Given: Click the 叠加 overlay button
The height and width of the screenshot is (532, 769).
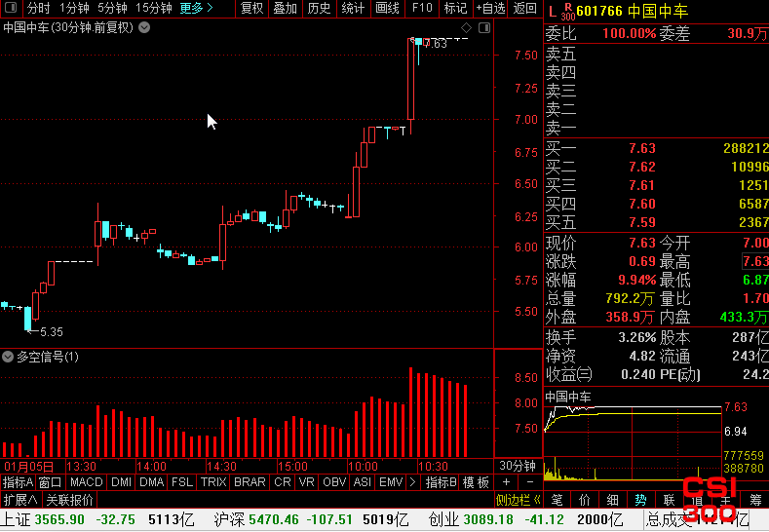Looking at the screenshot, I should pyautogui.click(x=286, y=8).
